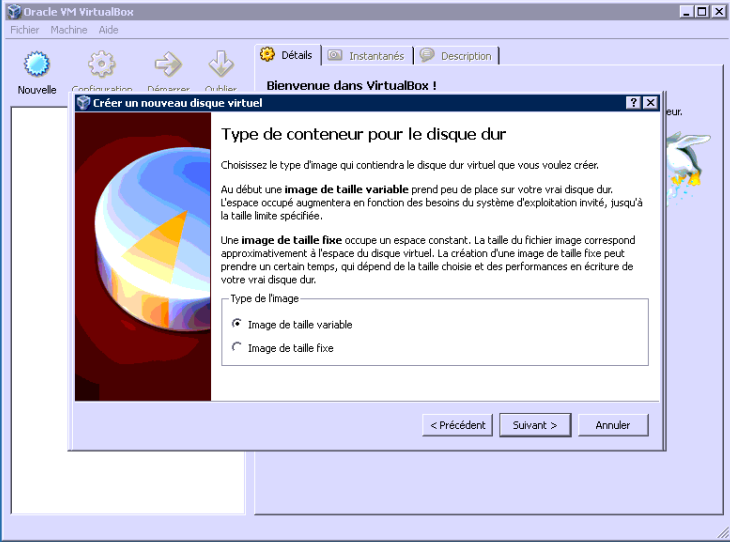Click the Oracle VM VirtualBox title icon
This screenshot has height=542, width=730.
(x=10, y=11)
